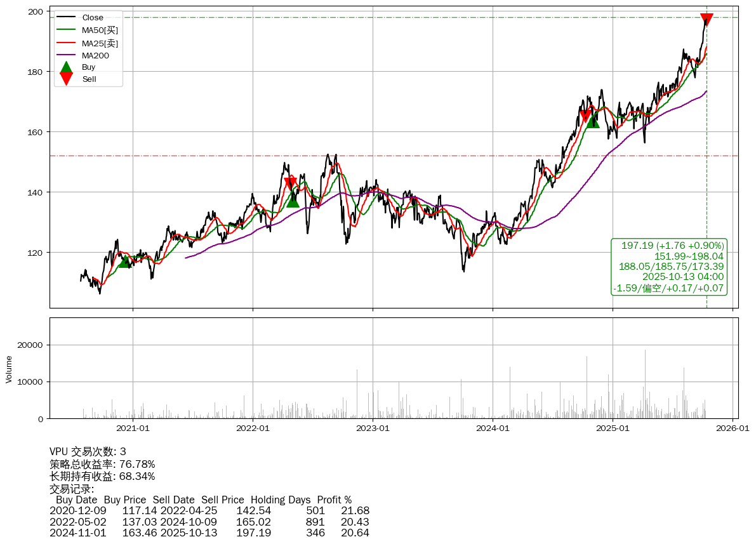Click the green buy marker near November 2024
This screenshot has height=544, width=756.
pos(593,121)
